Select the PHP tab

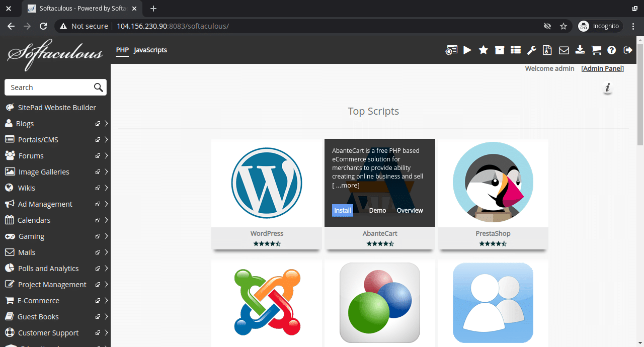[x=122, y=50]
